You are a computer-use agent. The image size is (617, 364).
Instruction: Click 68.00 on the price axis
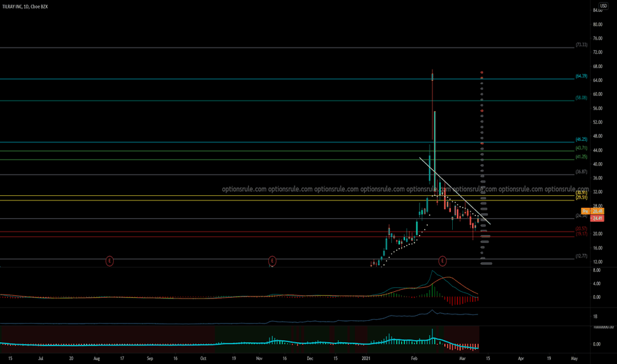tap(597, 66)
